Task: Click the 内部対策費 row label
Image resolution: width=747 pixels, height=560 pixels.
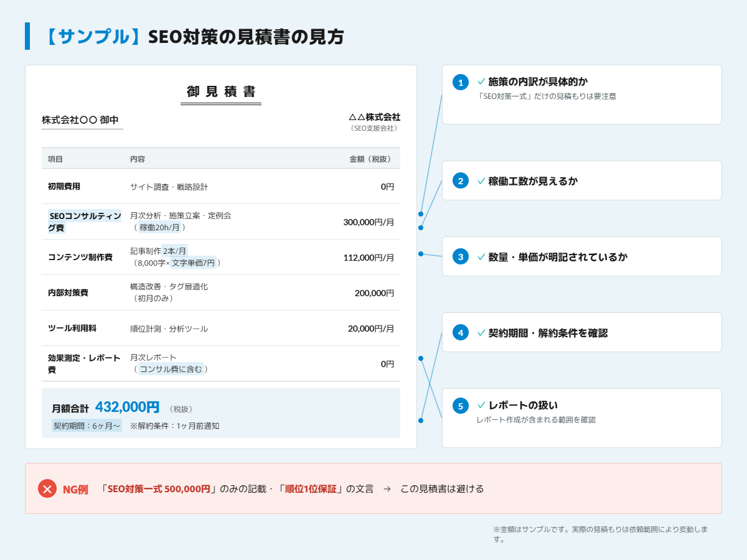Action: [x=68, y=292]
